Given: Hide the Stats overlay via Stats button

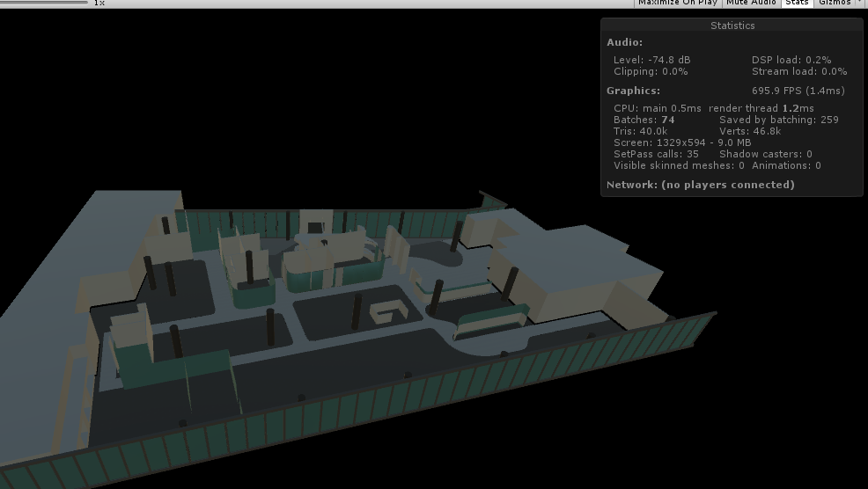Looking at the screenshot, I should (x=797, y=3).
